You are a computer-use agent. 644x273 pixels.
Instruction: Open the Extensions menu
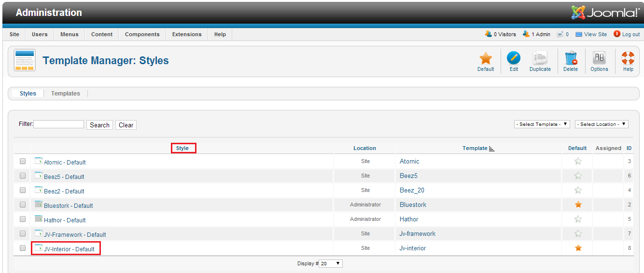187,34
